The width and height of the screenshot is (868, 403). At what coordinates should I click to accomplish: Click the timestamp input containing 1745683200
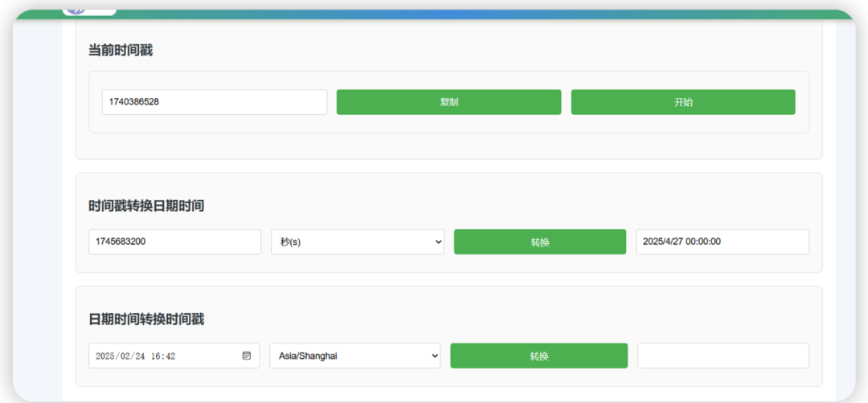tap(175, 242)
